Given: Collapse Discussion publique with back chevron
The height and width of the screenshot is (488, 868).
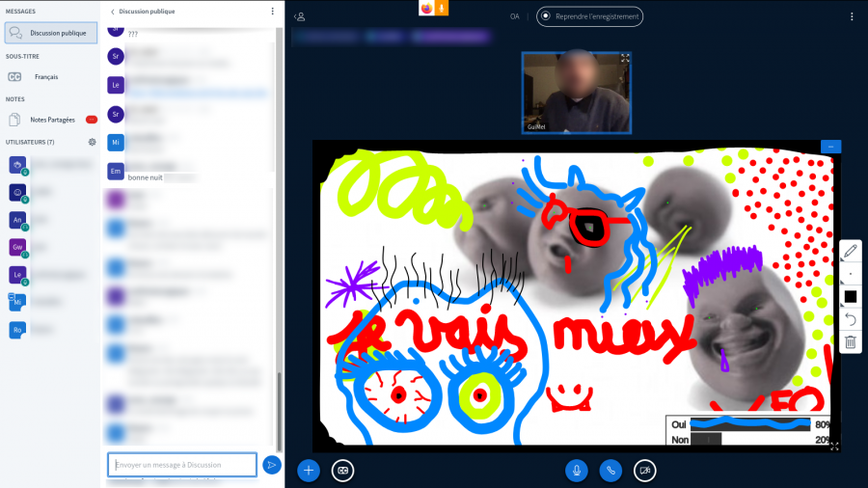Looking at the screenshot, I should tap(113, 12).
